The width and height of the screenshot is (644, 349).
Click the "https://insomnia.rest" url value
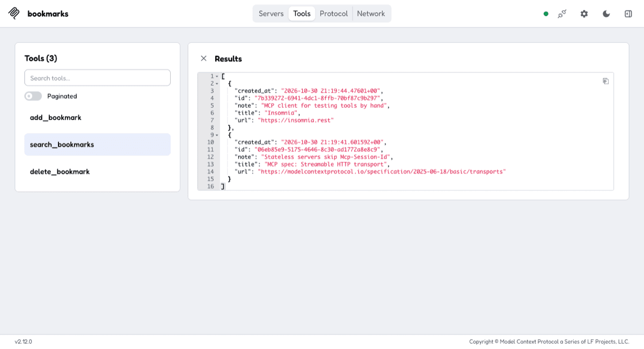click(x=296, y=121)
